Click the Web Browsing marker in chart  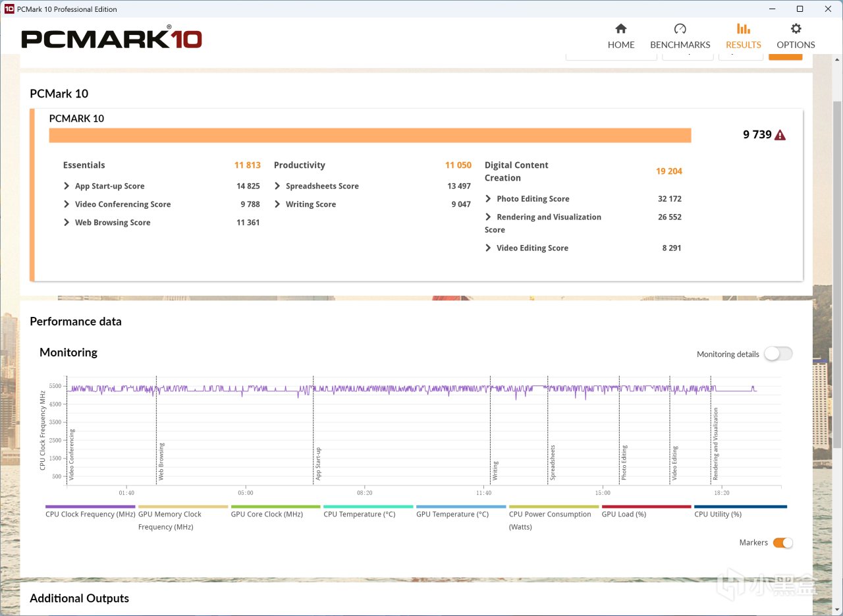(161, 461)
